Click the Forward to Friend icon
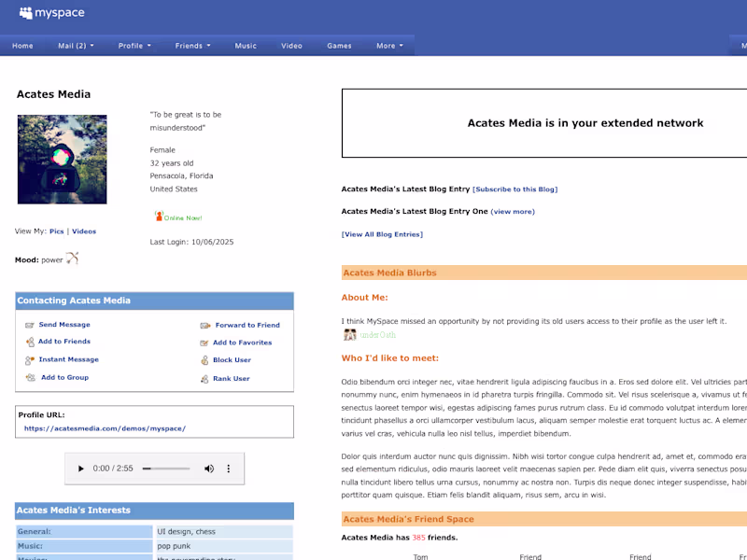 coord(204,324)
